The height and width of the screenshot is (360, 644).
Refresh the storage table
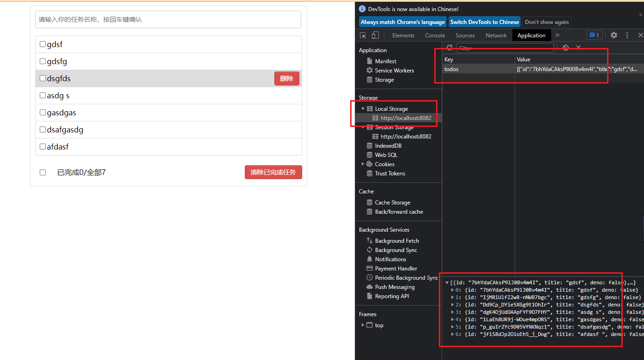pyautogui.click(x=450, y=48)
